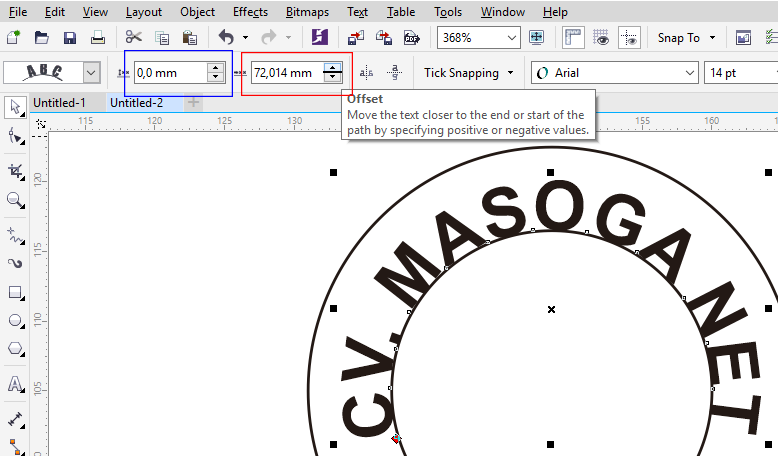The width and height of the screenshot is (778, 456).
Task: Click the offset field showing 72,014 mm
Action: click(x=287, y=73)
